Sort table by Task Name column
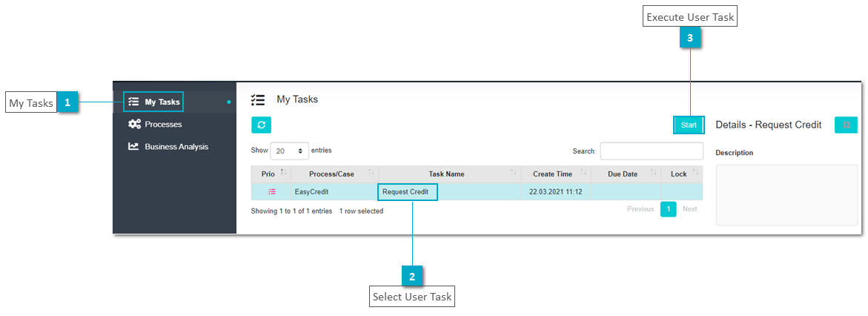 click(x=450, y=174)
